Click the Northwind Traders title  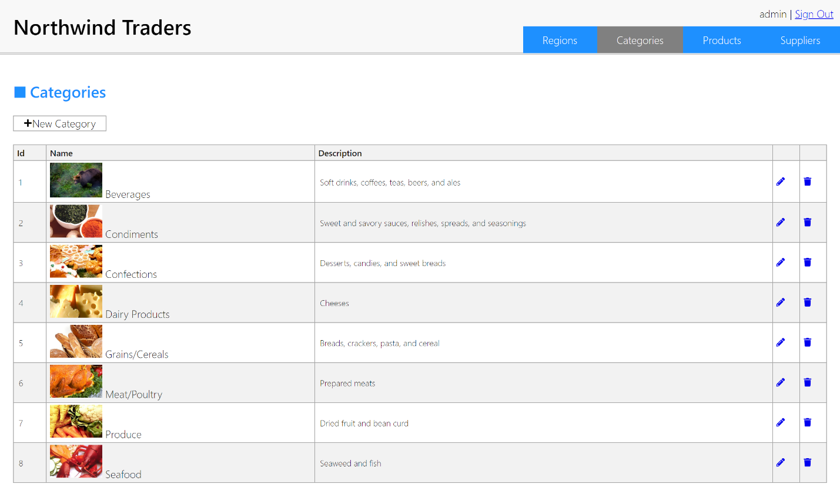tap(102, 28)
